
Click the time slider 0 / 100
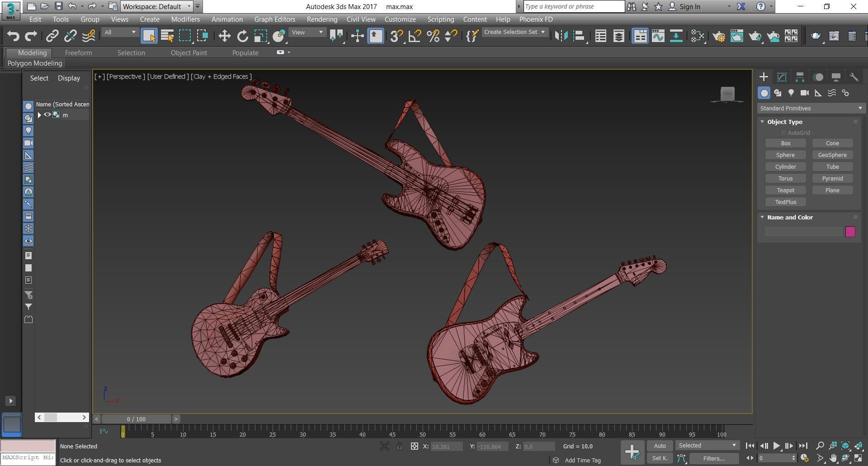coord(136,419)
